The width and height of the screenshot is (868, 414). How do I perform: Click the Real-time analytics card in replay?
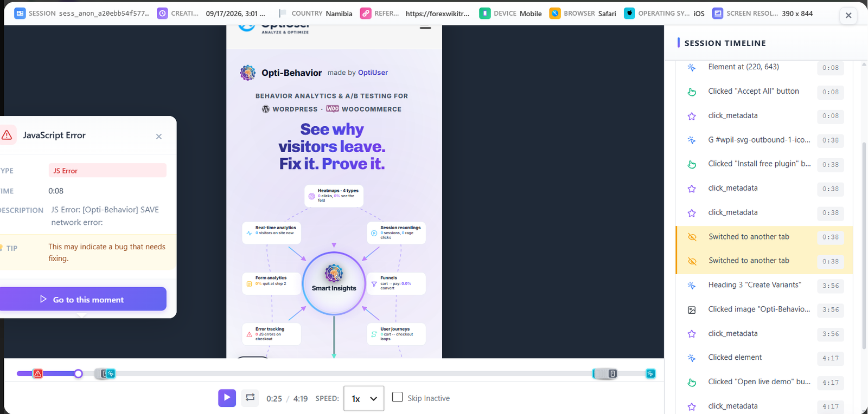point(271,232)
